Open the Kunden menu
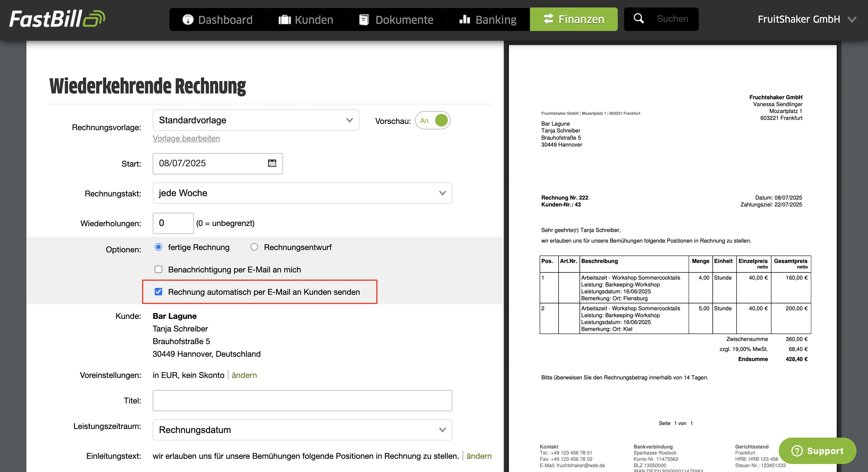 pos(306,19)
